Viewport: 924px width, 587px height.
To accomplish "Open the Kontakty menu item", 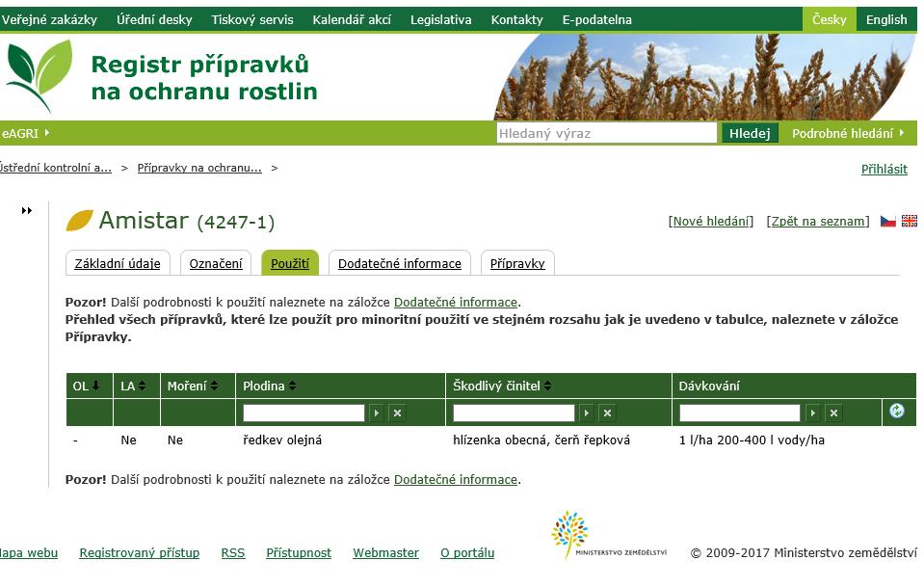I will (516, 19).
